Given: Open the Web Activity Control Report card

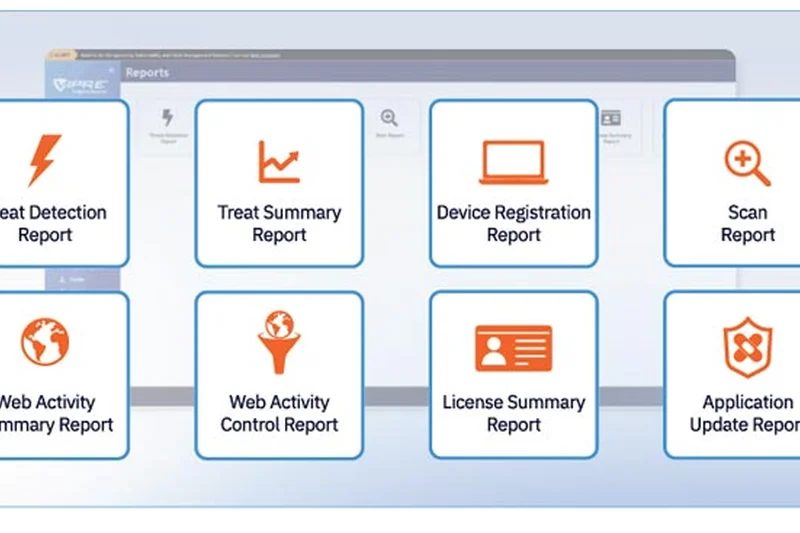Looking at the screenshot, I should 279,375.
